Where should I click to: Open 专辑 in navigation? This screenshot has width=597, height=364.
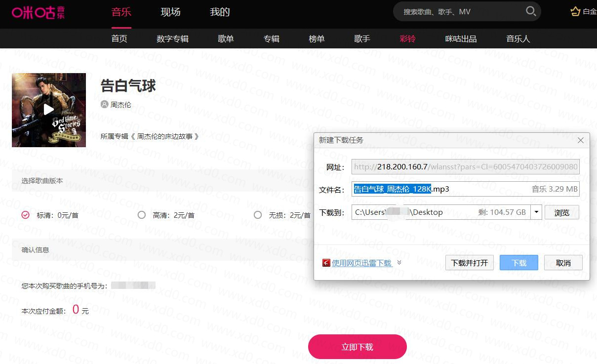[272, 39]
